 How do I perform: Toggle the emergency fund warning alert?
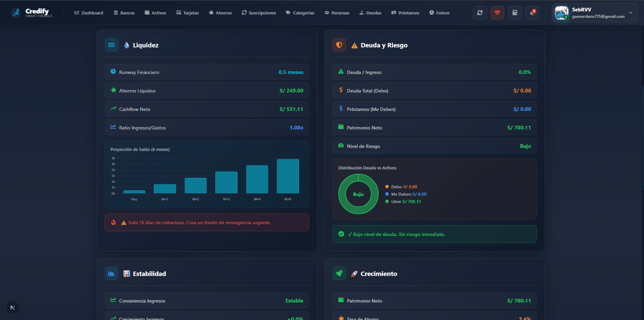pos(207,222)
